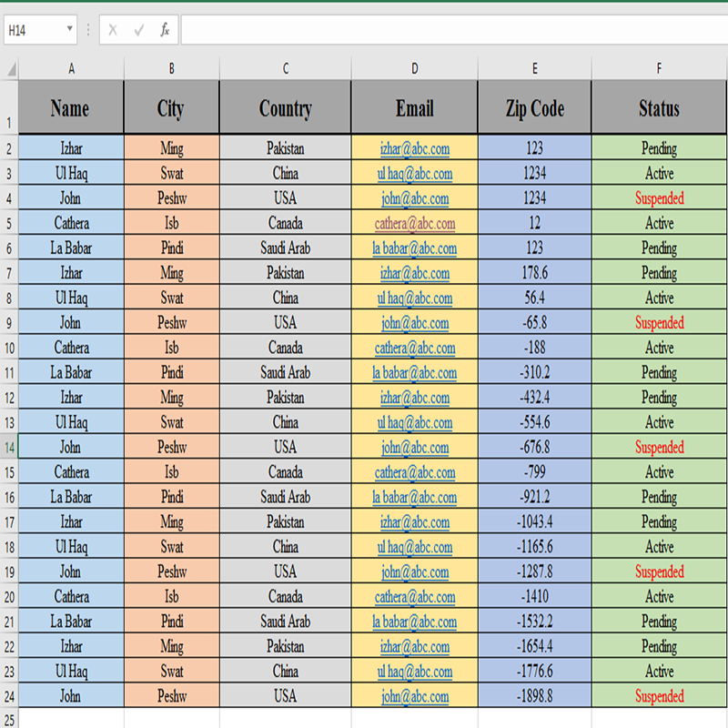Open izhar@abc.com link in row 2
The height and width of the screenshot is (728, 728).
click(415, 148)
